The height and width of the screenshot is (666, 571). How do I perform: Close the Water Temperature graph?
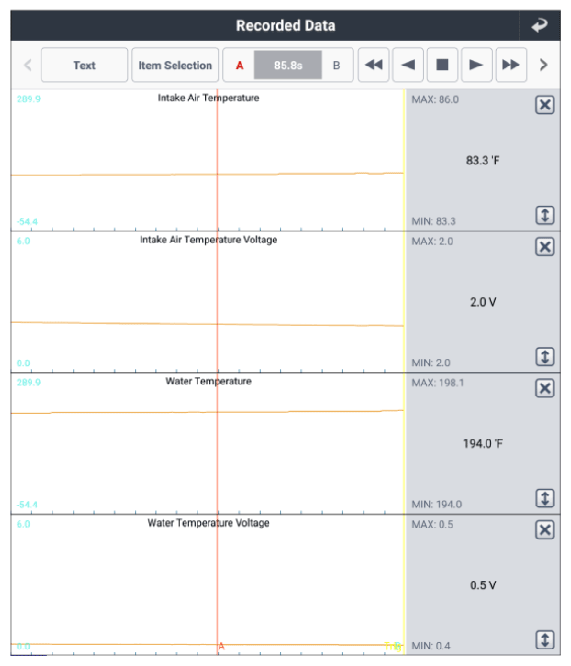click(x=545, y=388)
